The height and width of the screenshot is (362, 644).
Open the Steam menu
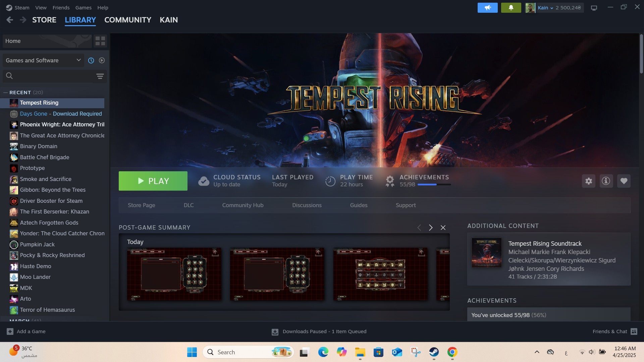click(x=22, y=8)
